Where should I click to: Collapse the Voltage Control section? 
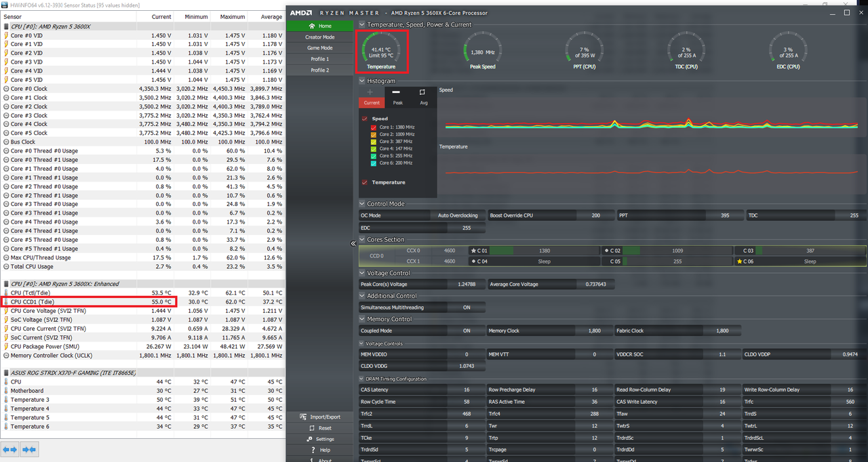click(x=362, y=273)
